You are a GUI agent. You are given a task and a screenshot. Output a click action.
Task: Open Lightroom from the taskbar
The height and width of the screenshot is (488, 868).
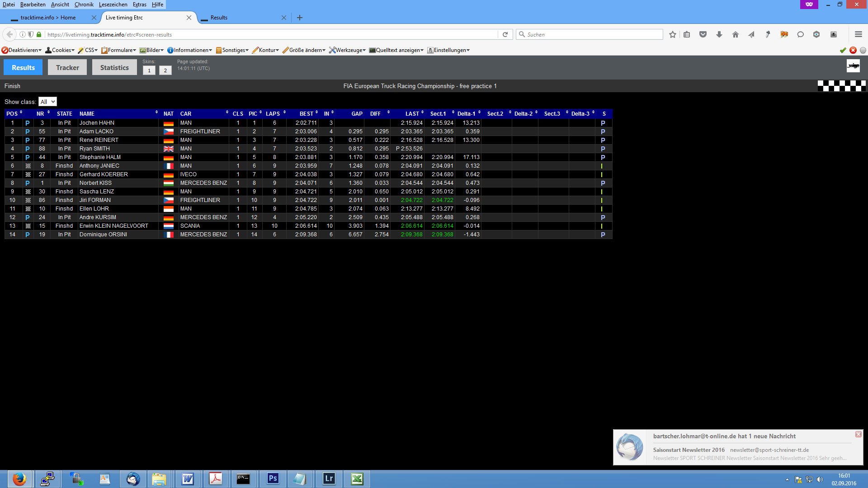(x=329, y=479)
